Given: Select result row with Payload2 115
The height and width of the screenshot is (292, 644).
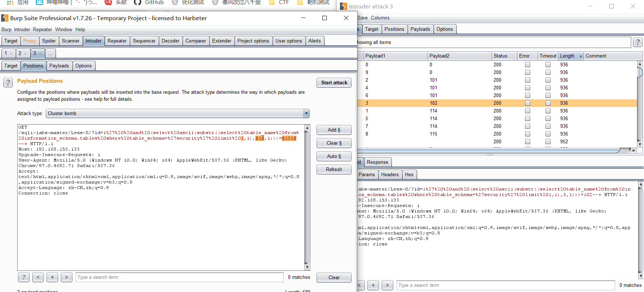Looking at the screenshot, I should tap(498, 134).
